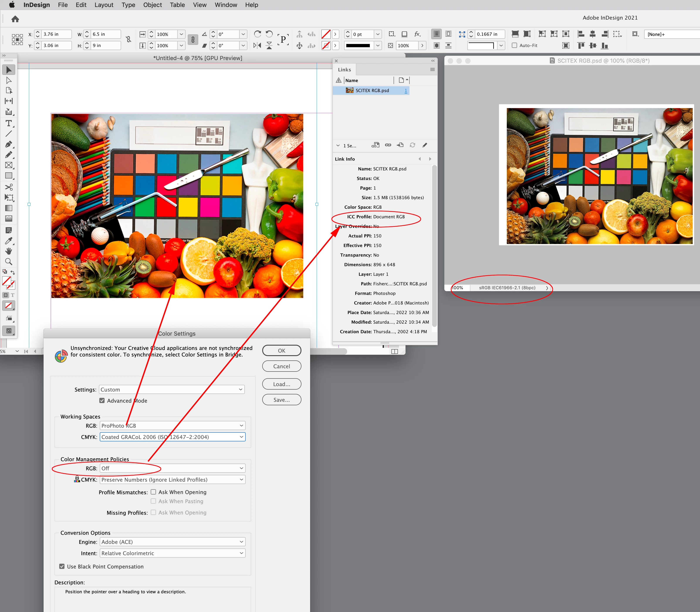Select the Pen tool

8,144
